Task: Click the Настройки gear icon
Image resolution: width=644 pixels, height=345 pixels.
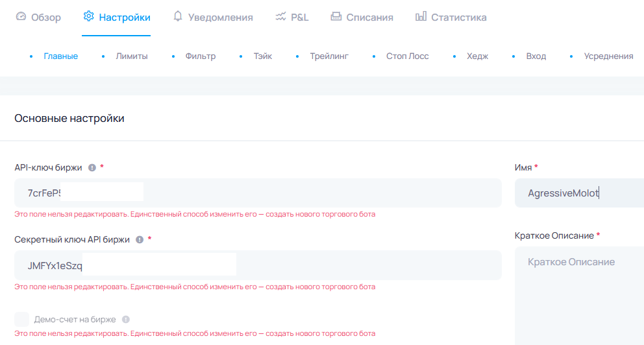Action: click(89, 17)
